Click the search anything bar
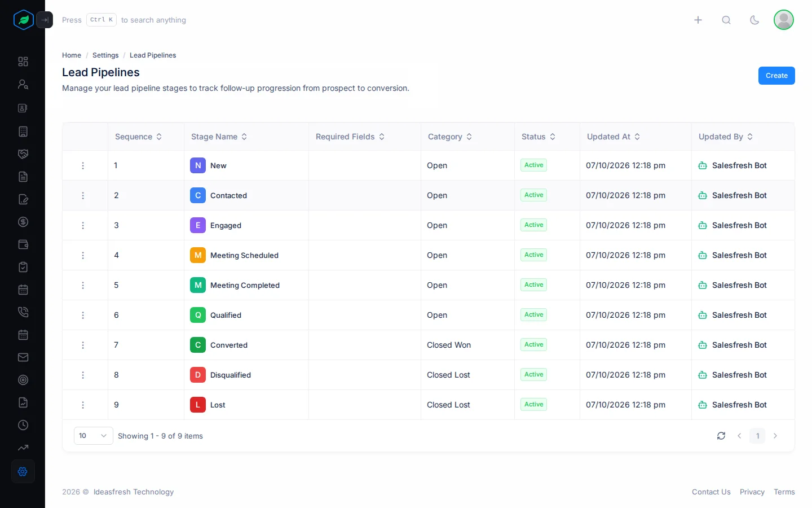Image resolution: width=812 pixels, height=508 pixels. [124, 20]
